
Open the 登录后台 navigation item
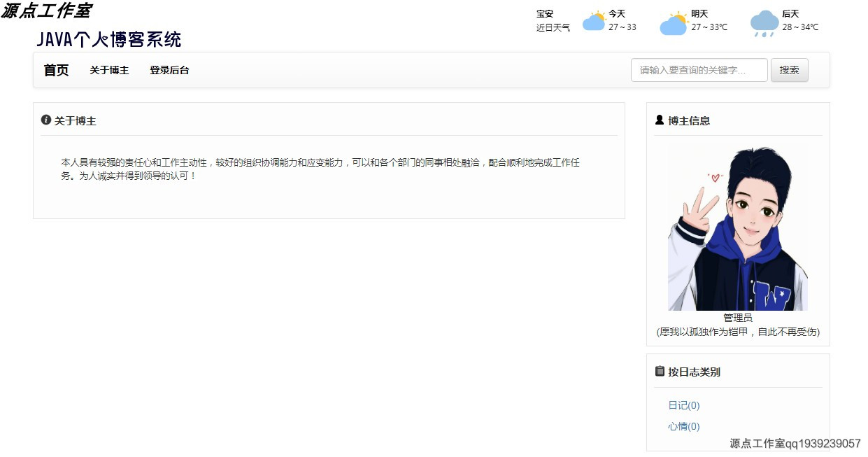[169, 70]
